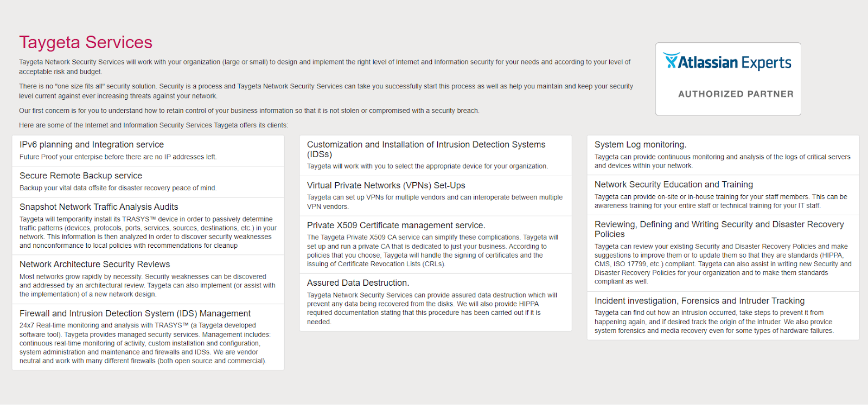Click Private X509 Certificate management service

pos(396,226)
